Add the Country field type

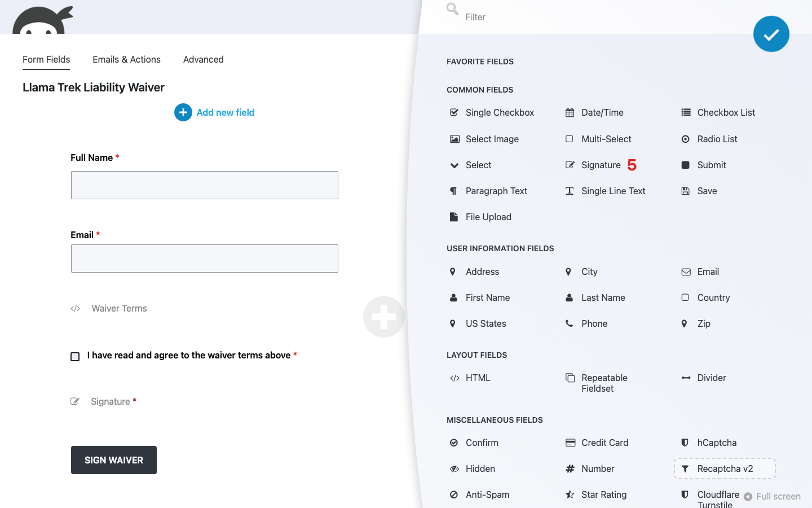pyautogui.click(x=706, y=297)
